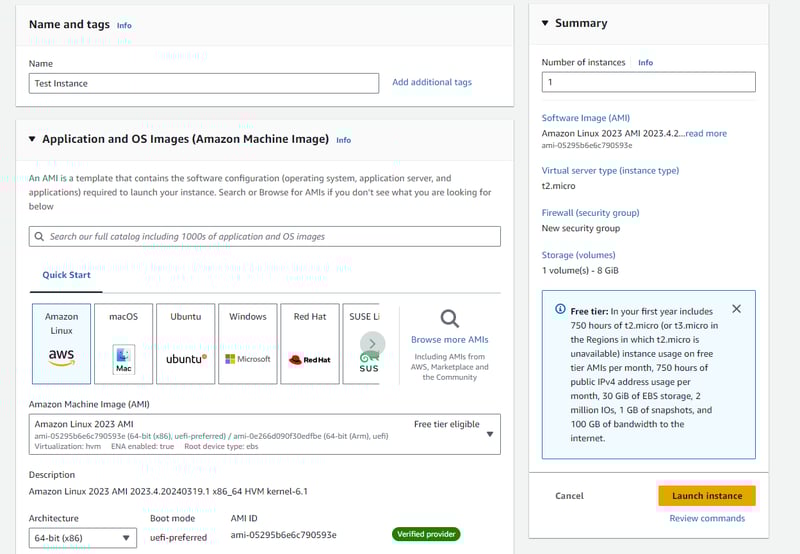Open the Software Image (AMI) summary link

coord(586,118)
